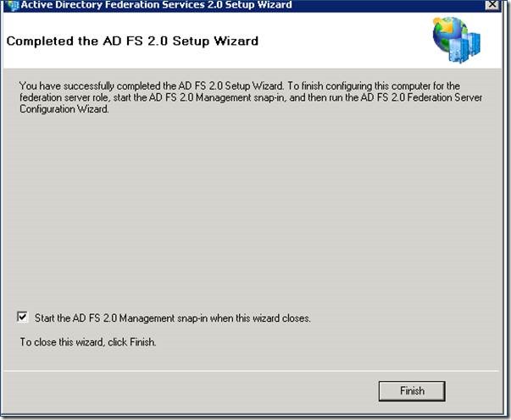Click the blue server towers in the logo
This screenshot has height=420, width=511.
point(465,47)
